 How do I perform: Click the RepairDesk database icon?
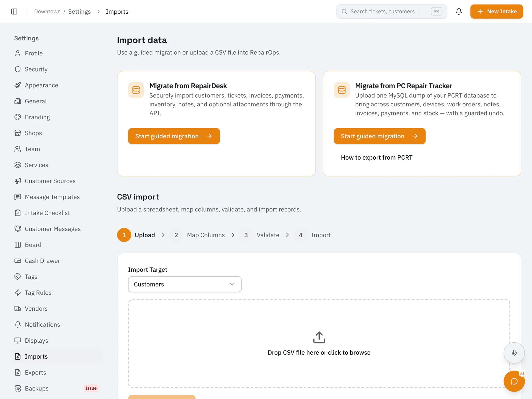136,90
